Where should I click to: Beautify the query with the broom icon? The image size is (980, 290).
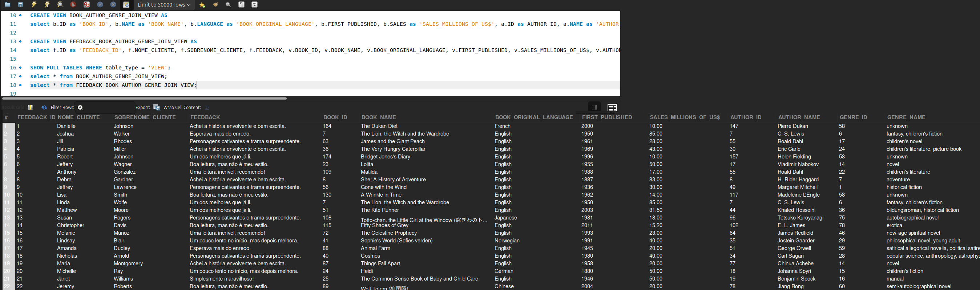tap(215, 5)
